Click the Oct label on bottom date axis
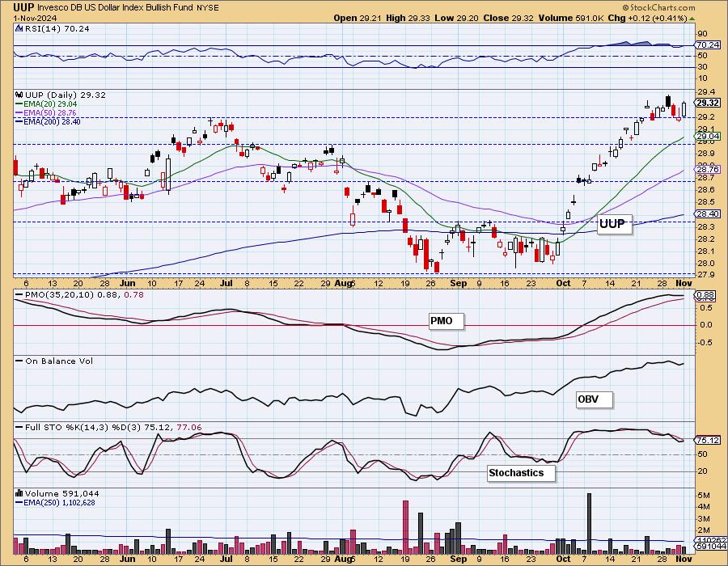 point(563,559)
